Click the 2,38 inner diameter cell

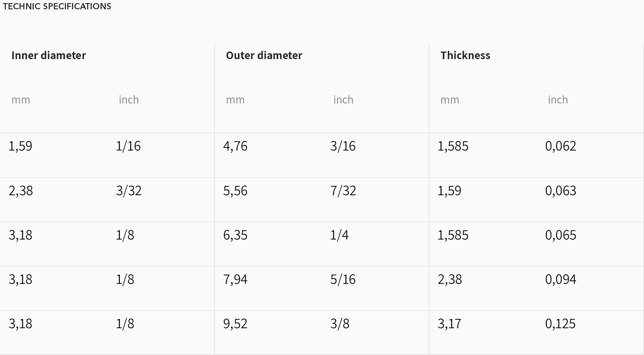click(x=21, y=191)
